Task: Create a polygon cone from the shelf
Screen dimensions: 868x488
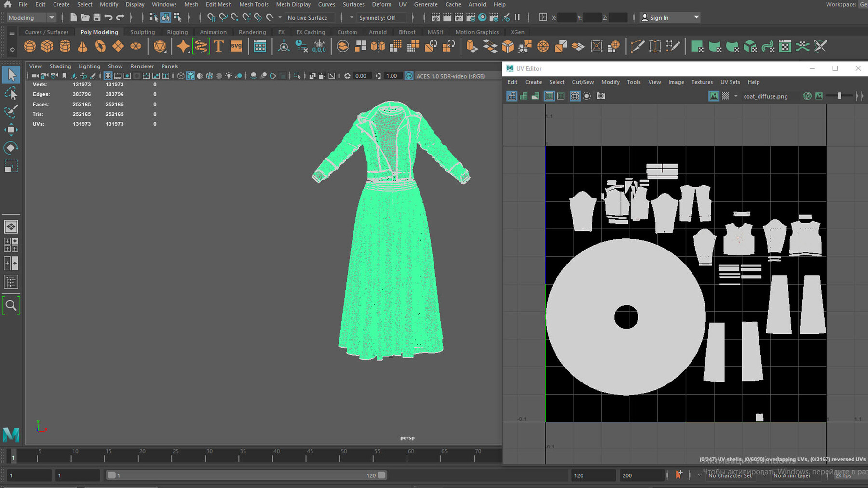Action: coord(82,46)
